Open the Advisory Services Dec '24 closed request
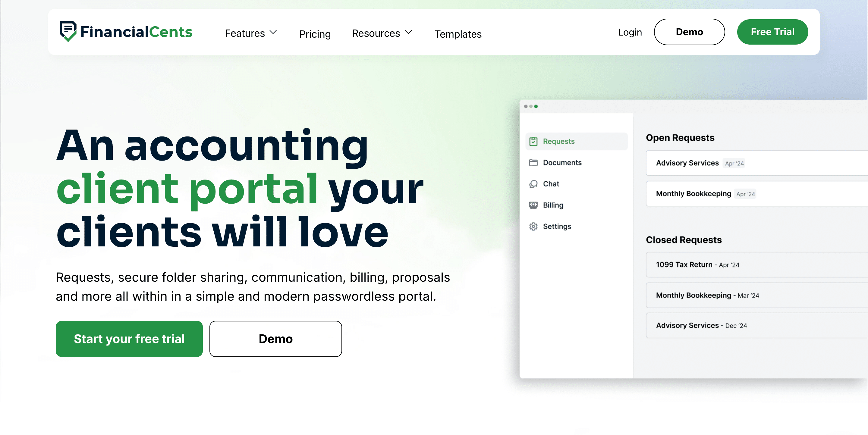Image resolution: width=868 pixels, height=435 pixels. tap(756, 326)
